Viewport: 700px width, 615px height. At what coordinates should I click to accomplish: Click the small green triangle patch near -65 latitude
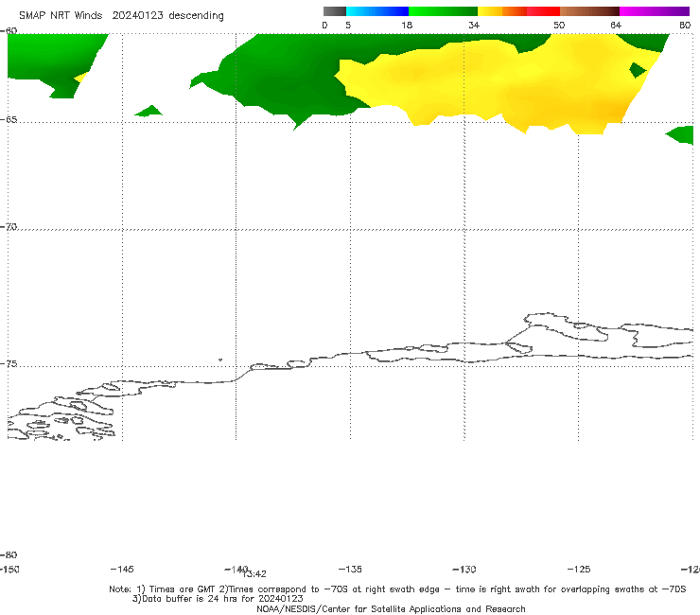tap(149, 111)
